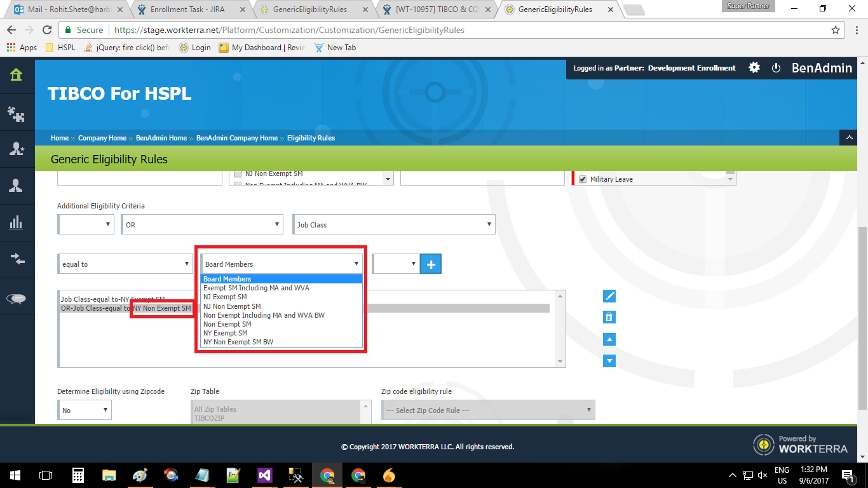Uncheck the Military Leave checkbox
868x488 pixels.
pos(583,179)
